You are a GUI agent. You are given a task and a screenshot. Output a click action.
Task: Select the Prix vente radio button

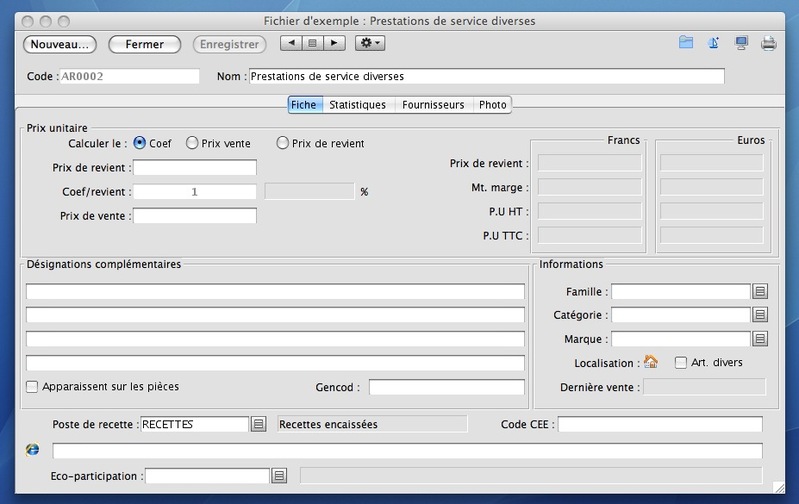coord(192,143)
